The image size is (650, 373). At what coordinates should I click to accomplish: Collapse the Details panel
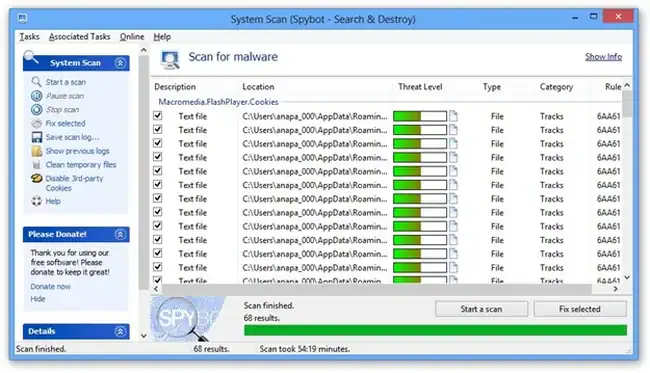point(120,332)
